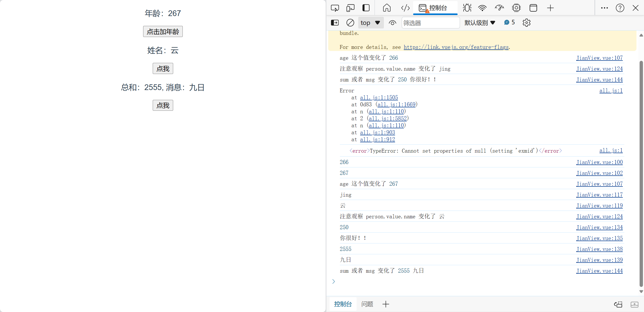The image size is (644, 312).
Task: Open DevTools help question icon
Action: pos(620,8)
